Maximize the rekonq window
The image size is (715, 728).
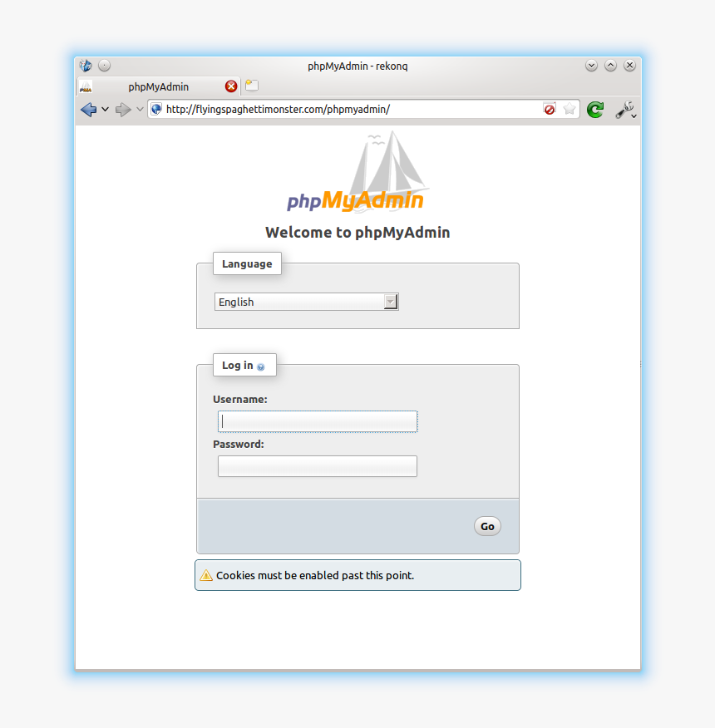point(610,66)
